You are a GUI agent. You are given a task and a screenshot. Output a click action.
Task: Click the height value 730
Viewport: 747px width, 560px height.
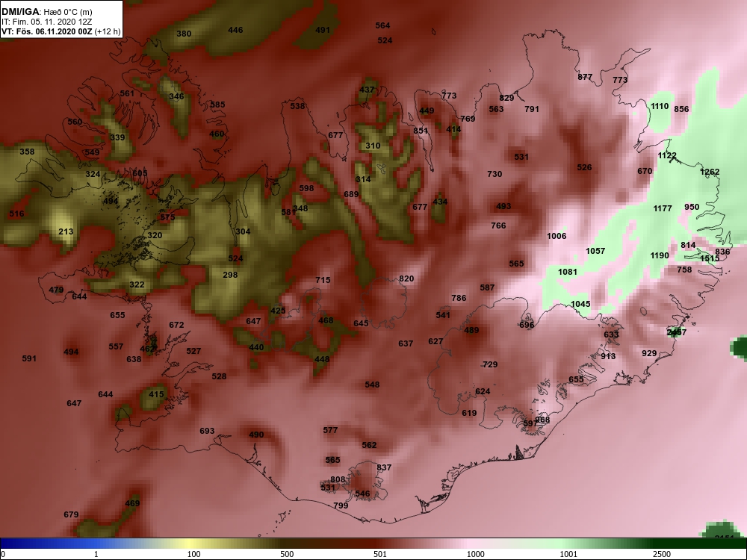(495, 174)
